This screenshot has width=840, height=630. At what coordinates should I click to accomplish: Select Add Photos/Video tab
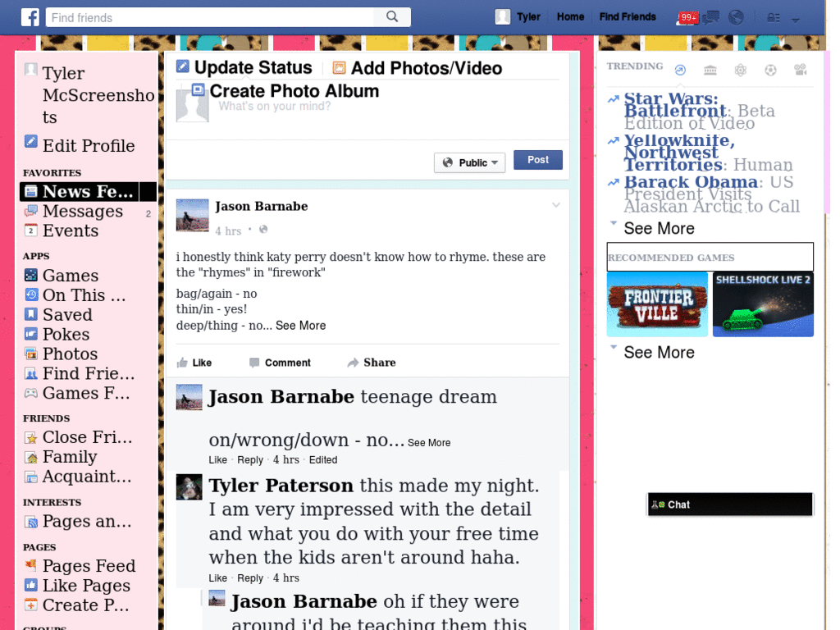[418, 68]
